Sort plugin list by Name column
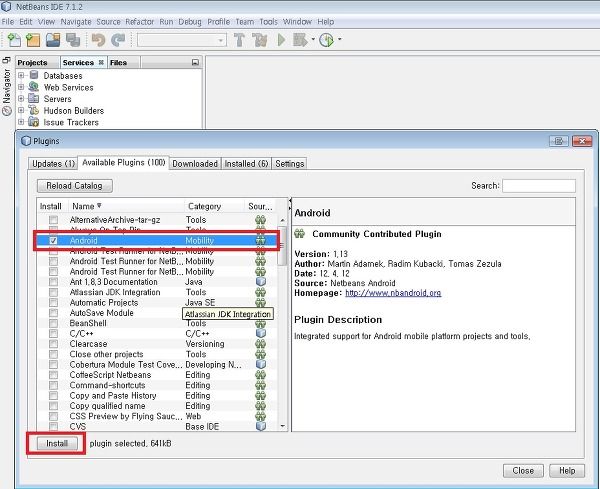Image resolution: width=600 pixels, height=489 pixels. click(x=126, y=206)
